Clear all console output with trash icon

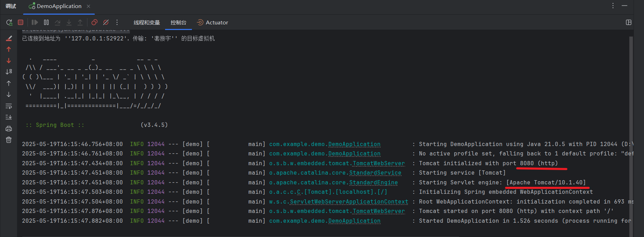tap(9, 140)
